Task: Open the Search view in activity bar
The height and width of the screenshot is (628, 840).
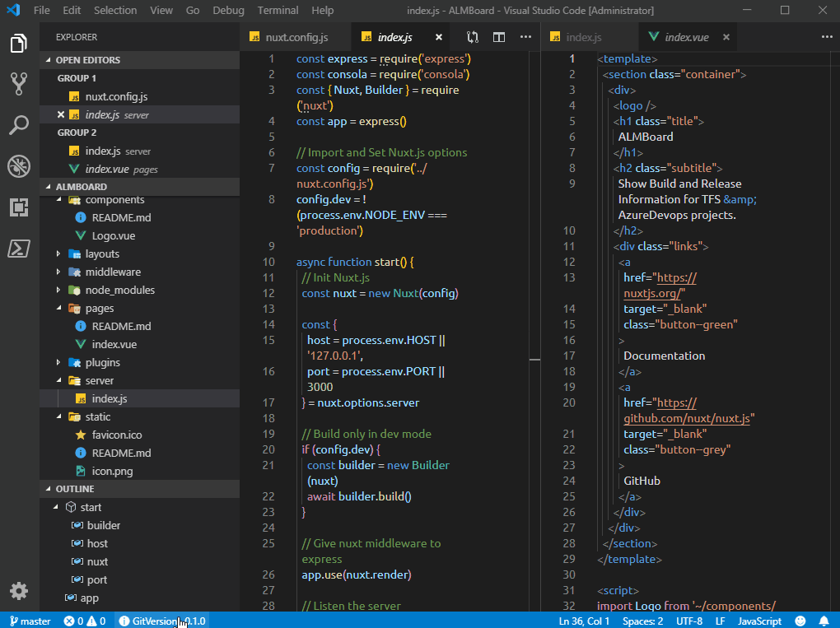Action: [x=19, y=125]
